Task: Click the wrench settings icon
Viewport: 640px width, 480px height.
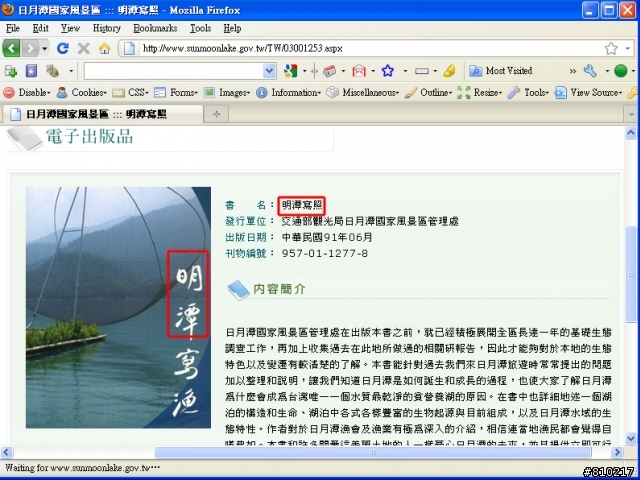Action: (x=590, y=71)
